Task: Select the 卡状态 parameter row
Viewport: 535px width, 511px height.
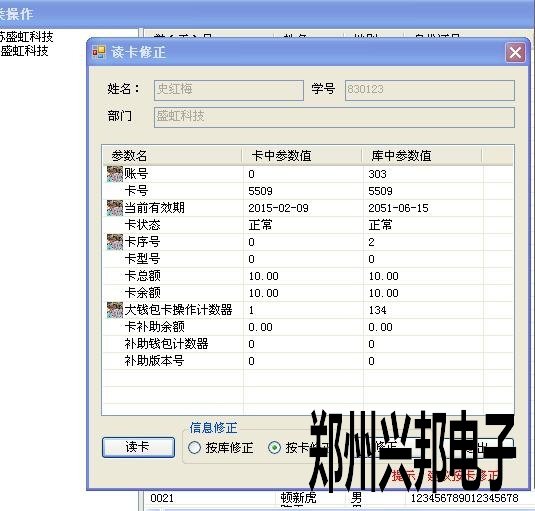Action: coord(308,225)
